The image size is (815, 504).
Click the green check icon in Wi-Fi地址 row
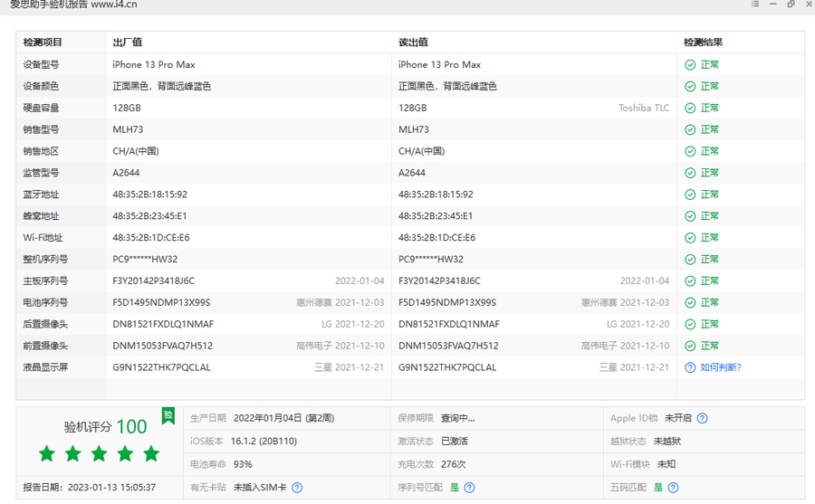(x=690, y=238)
